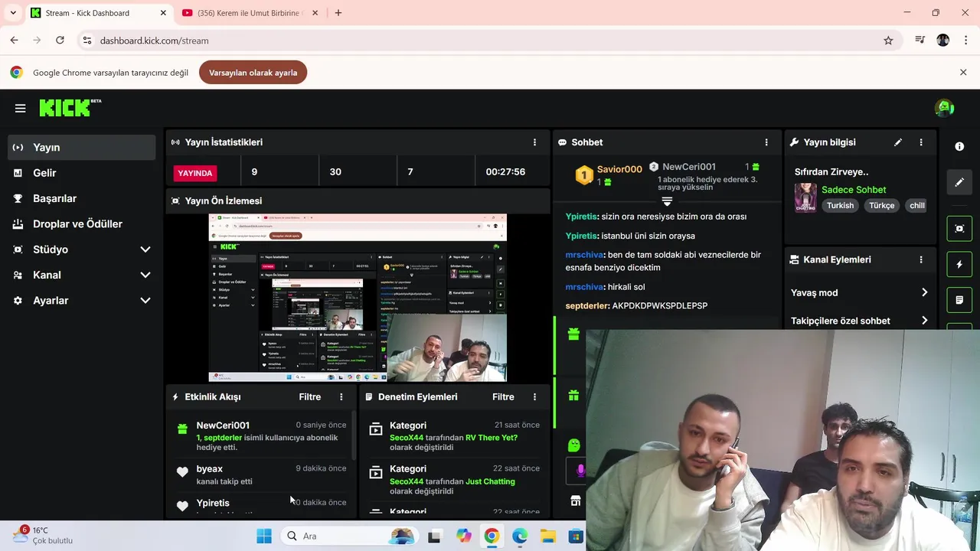The height and width of the screenshot is (551, 980).
Task: Click Just Chatting link in audit log
Action: coord(490,481)
